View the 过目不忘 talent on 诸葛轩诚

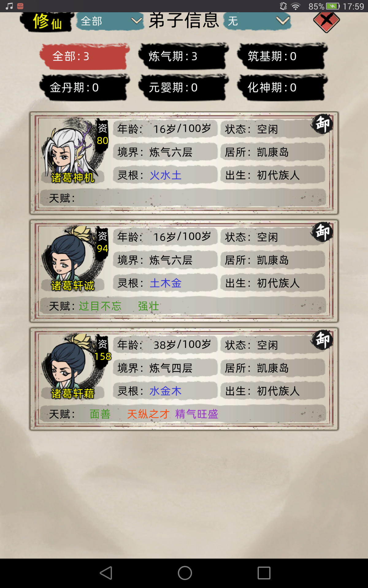pyautogui.click(x=100, y=306)
